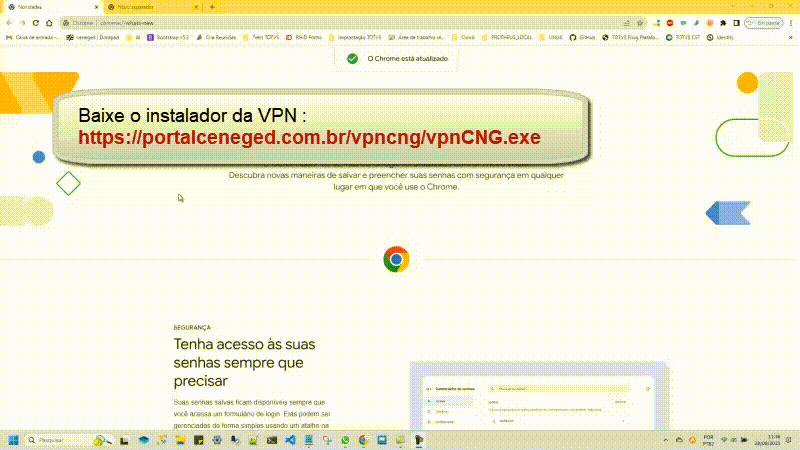Screen dimensions: 800x450
Task: Click the Windows Start button
Action: click(14, 440)
